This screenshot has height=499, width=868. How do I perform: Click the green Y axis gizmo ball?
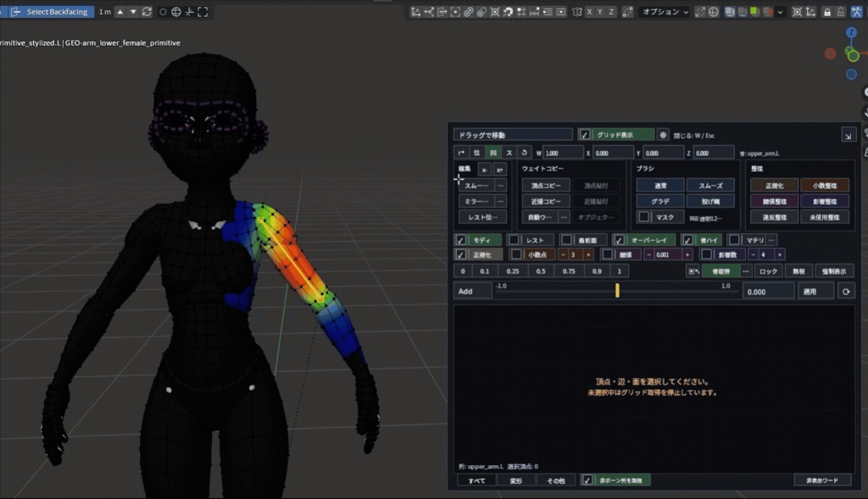853,55
